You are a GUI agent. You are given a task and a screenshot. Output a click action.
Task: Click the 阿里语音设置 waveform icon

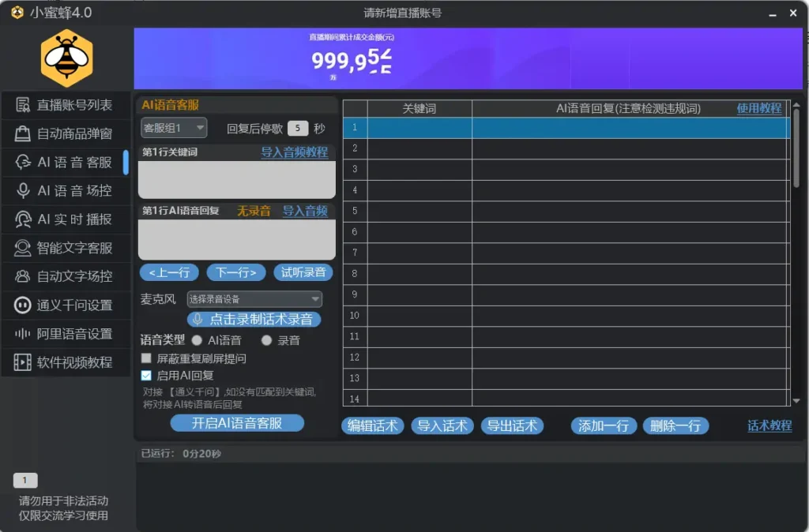[x=22, y=334]
